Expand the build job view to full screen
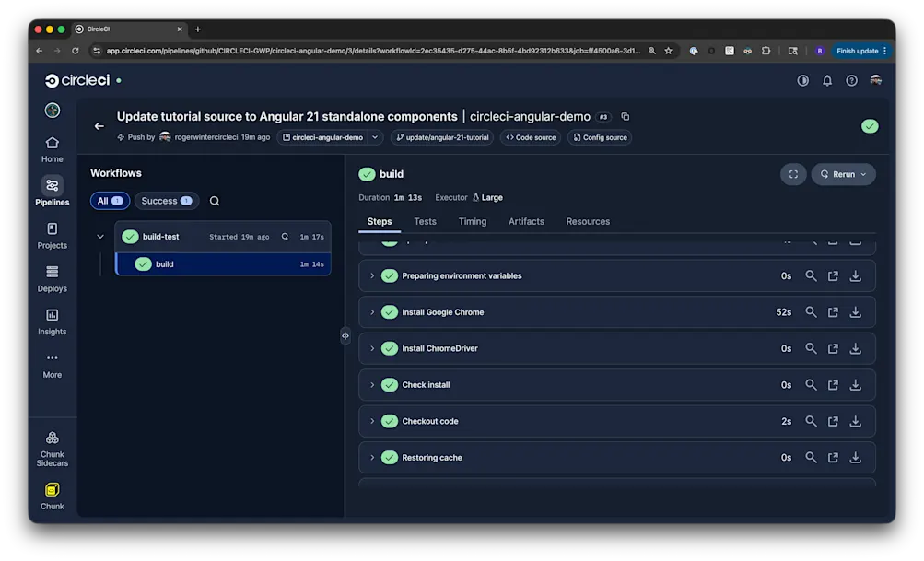This screenshot has width=924, height=561. click(x=793, y=174)
